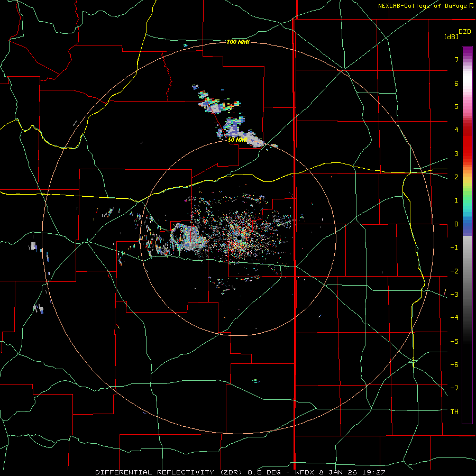Click the -1 dB legend value

454,248
